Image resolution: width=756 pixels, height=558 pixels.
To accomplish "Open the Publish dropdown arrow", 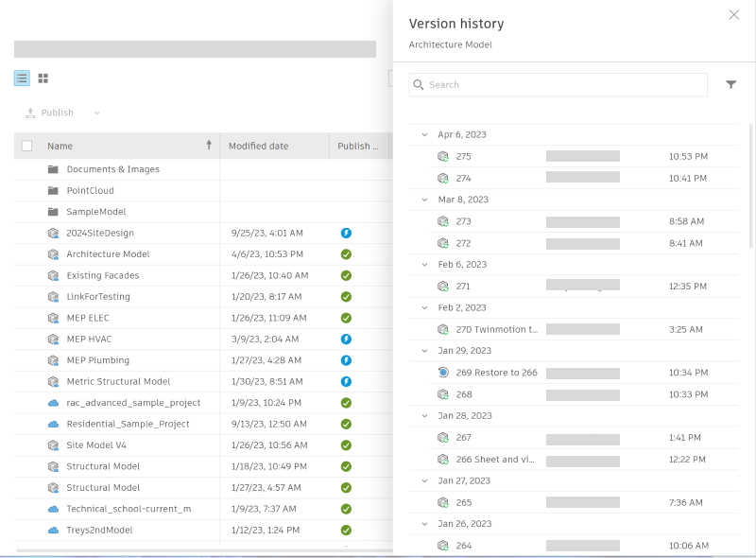I will point(97,113).
